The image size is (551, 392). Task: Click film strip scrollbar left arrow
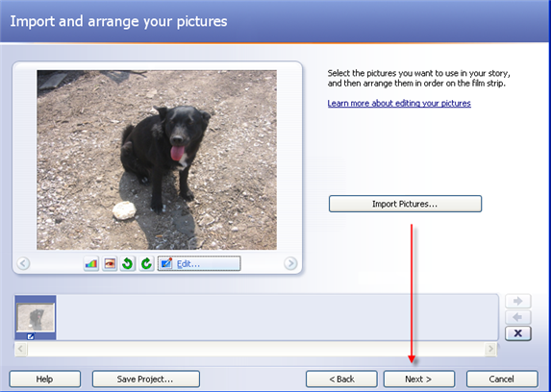(21, 349)
